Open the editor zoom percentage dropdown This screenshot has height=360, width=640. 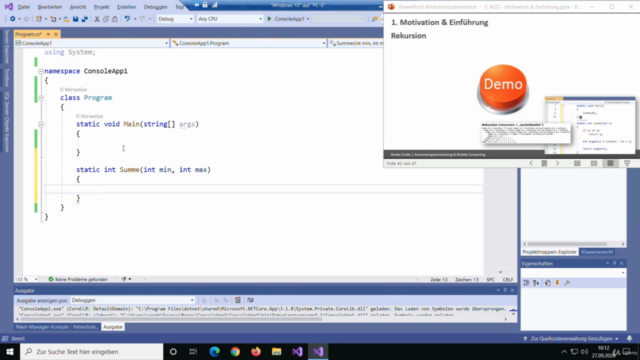click(x=27, y=280)
